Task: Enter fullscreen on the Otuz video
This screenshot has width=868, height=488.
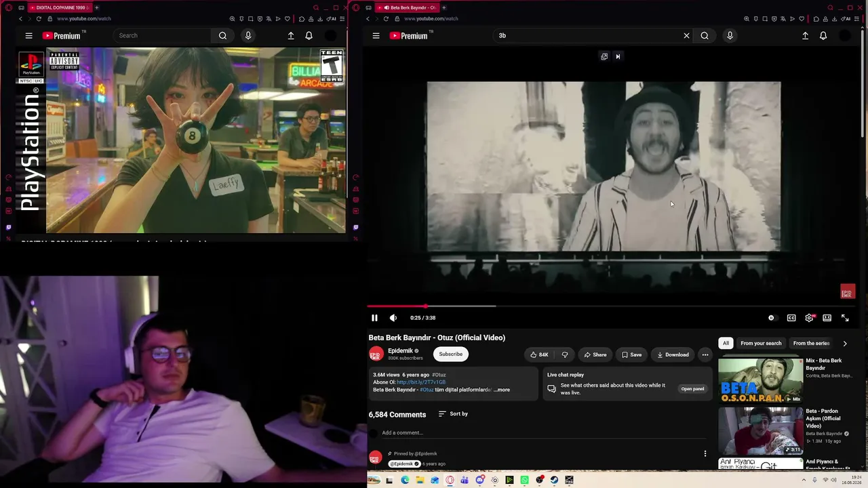Action: (845, 318)
